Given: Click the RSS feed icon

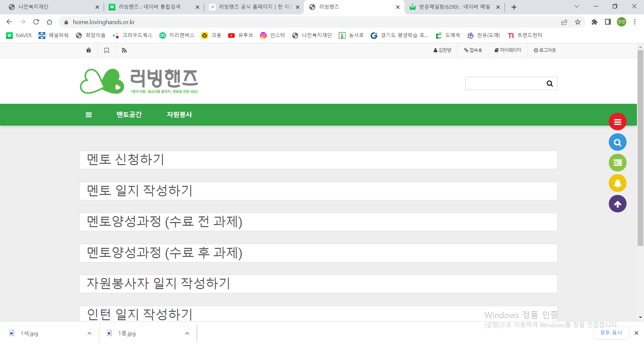Looking at the screenshot, I should tap(124, 50).
